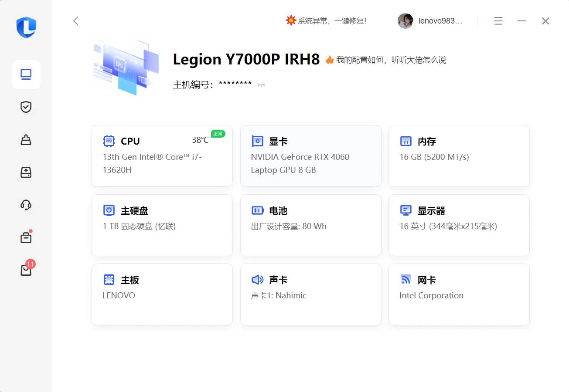
Task: Check the 80 Wh 电池 battery card
Action: pos(310,225)
